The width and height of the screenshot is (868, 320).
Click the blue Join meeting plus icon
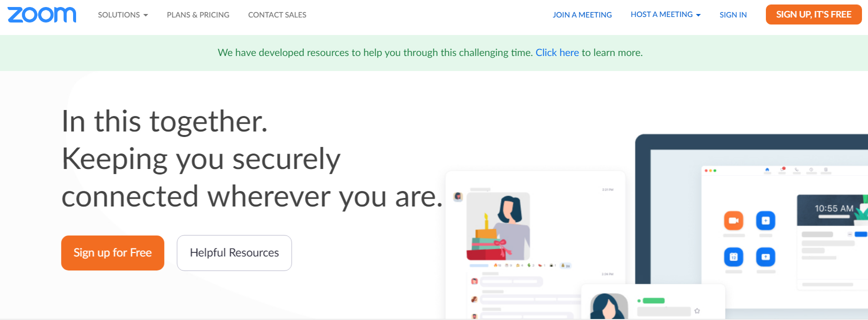click(765, 220)
